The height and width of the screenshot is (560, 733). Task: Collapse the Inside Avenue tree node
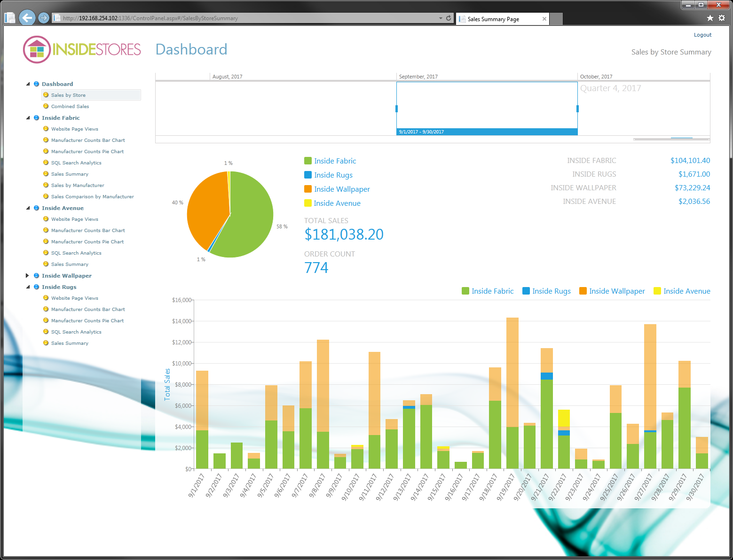28,208
